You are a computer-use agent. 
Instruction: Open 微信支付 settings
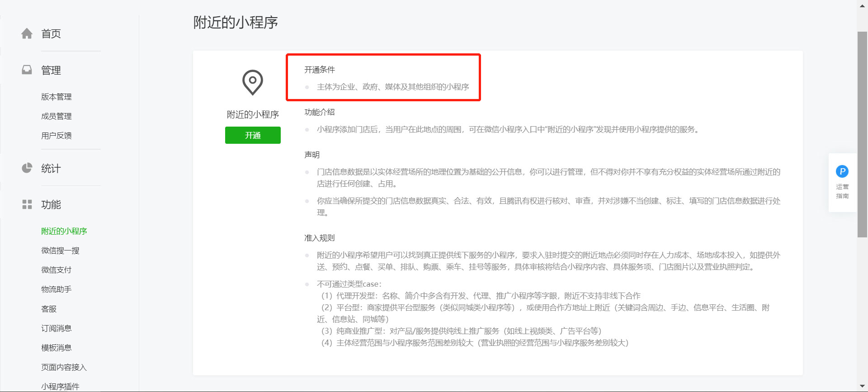coord(57,270)
